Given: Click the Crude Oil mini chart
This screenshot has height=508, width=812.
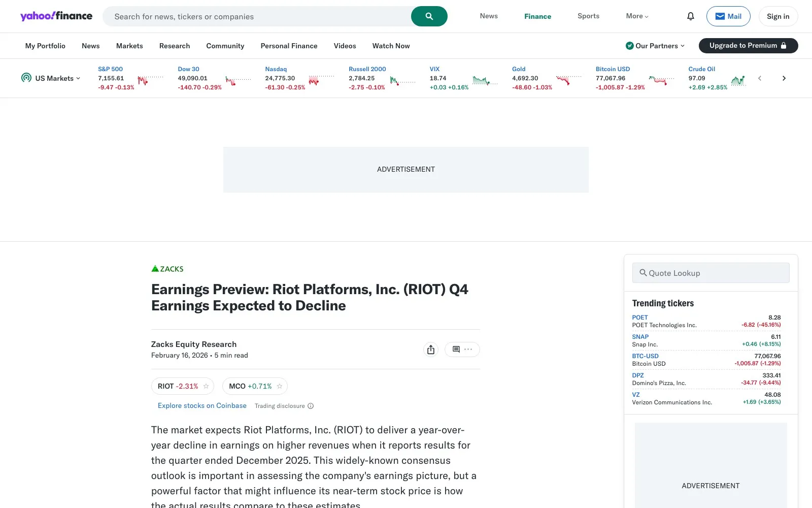Looking at the screenshot, I should pyautogui.click(x=738, y=80).
